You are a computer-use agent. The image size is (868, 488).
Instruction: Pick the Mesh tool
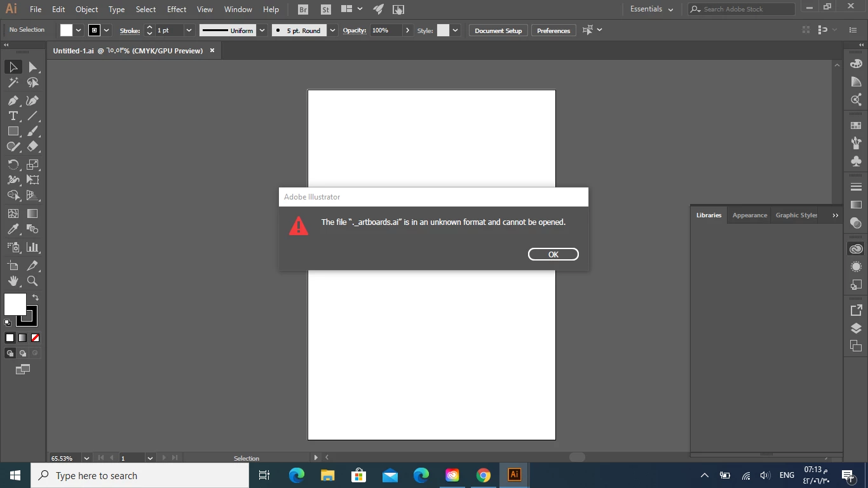(x=13, y=213)
